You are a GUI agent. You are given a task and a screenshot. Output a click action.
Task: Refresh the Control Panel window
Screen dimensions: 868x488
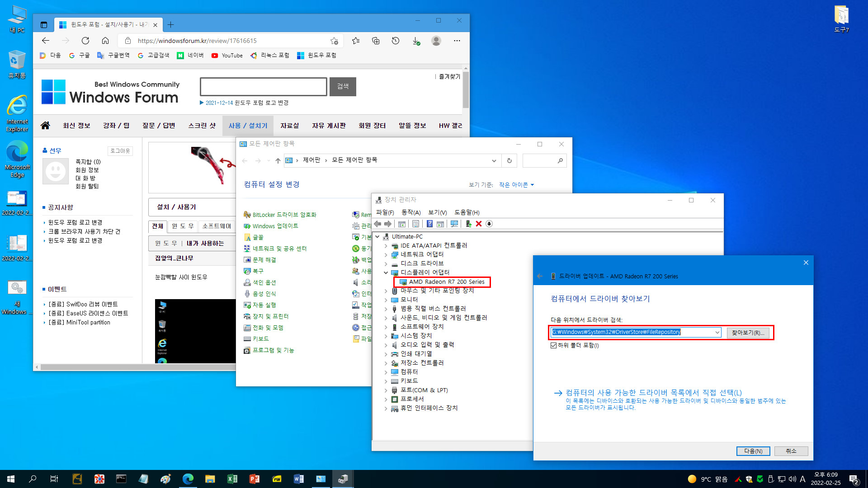[x=509, y=160]
